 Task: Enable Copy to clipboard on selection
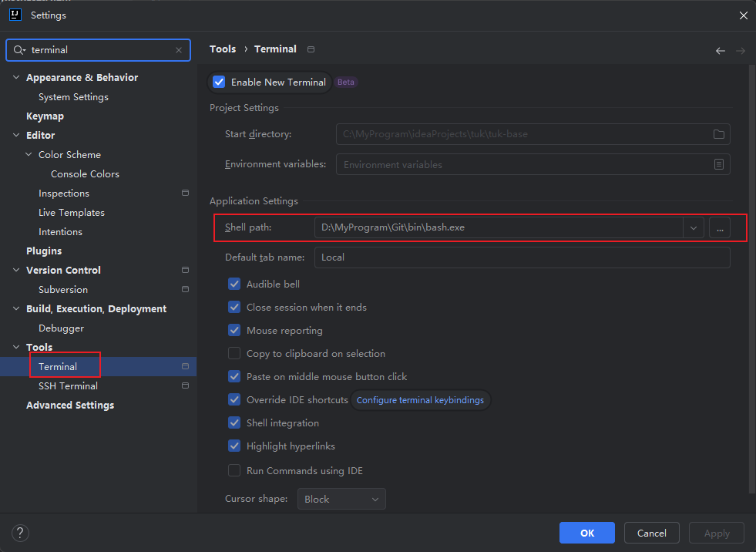234,354
